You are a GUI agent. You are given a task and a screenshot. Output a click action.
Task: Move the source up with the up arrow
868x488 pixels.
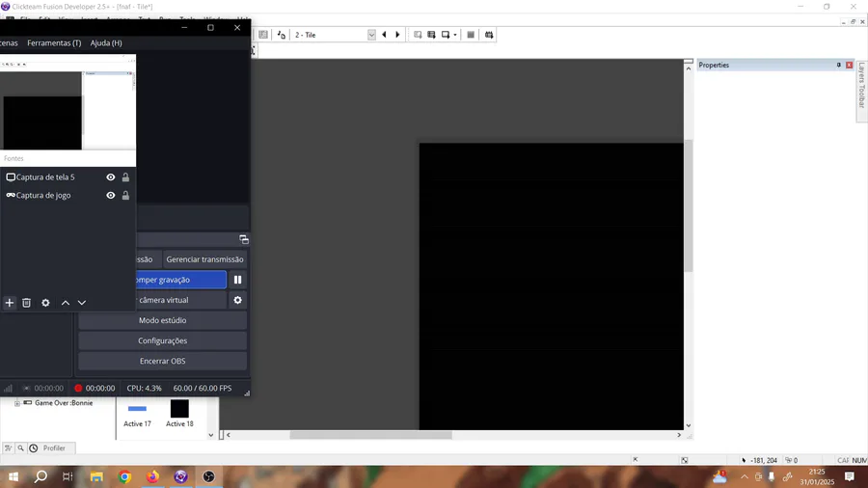[66, 303]
